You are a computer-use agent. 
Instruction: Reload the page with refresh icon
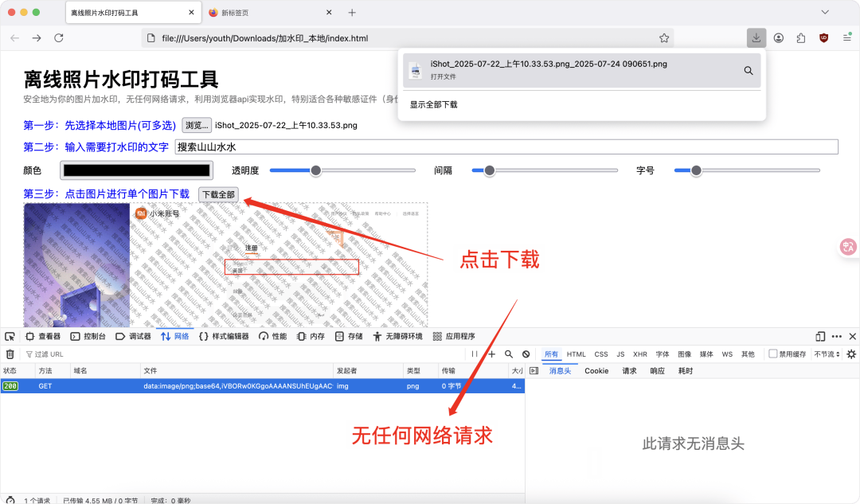pyautogui.click(x=58, y=37)
